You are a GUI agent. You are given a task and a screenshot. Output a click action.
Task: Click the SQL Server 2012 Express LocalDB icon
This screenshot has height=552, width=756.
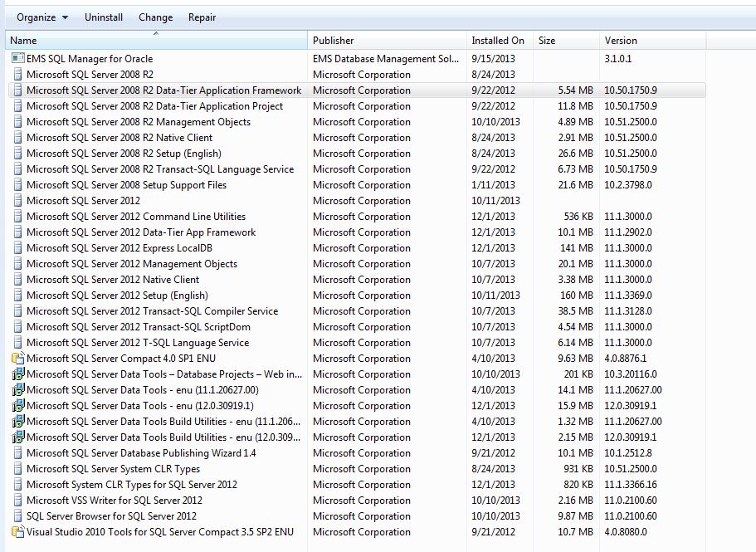pyautogui.click(x=17, y=248)
